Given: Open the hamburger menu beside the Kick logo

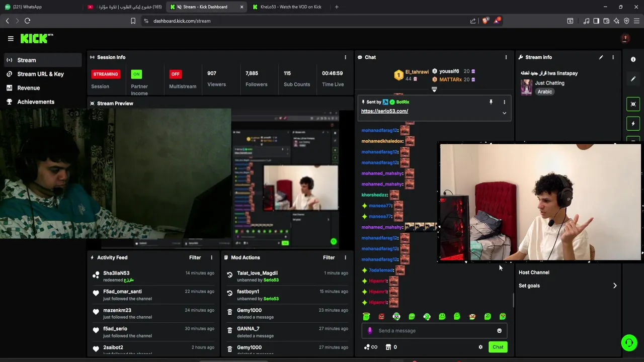Looking at the screenshot, I should coord(11,38).
